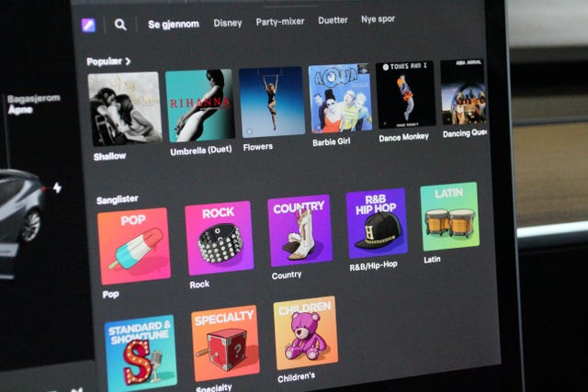Click the Dance Monkey title text
This screenshot has width=588, height=392.
click(x=403, y=137)
